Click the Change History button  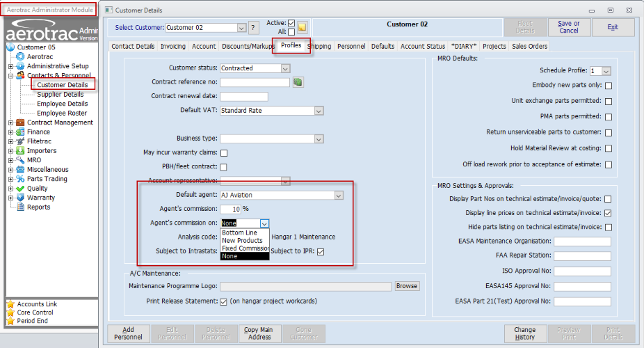point(525,333)
